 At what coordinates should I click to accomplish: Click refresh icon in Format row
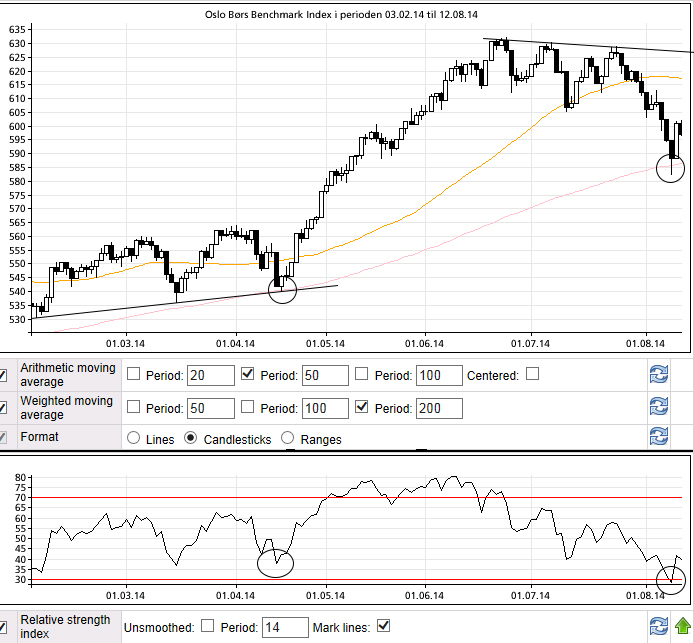tap(658, 436)
